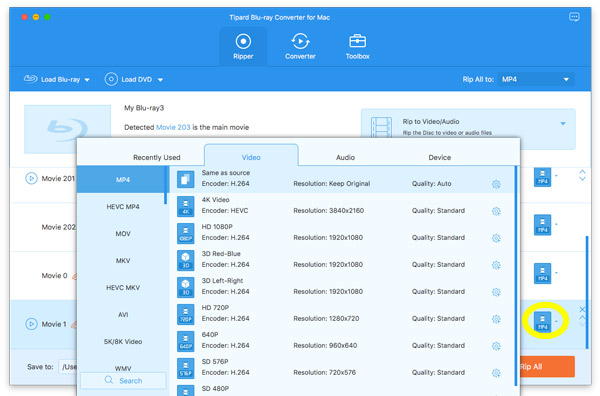This screenshot has width=600, height=396.
Task: Click the Rip All button
Action: coord(547,367)
